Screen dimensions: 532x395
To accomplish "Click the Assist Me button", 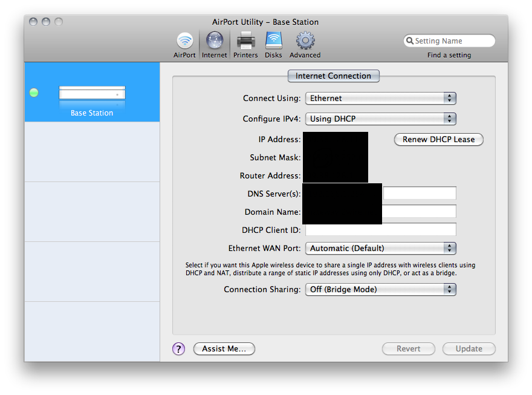I will (x=224, y=348).
